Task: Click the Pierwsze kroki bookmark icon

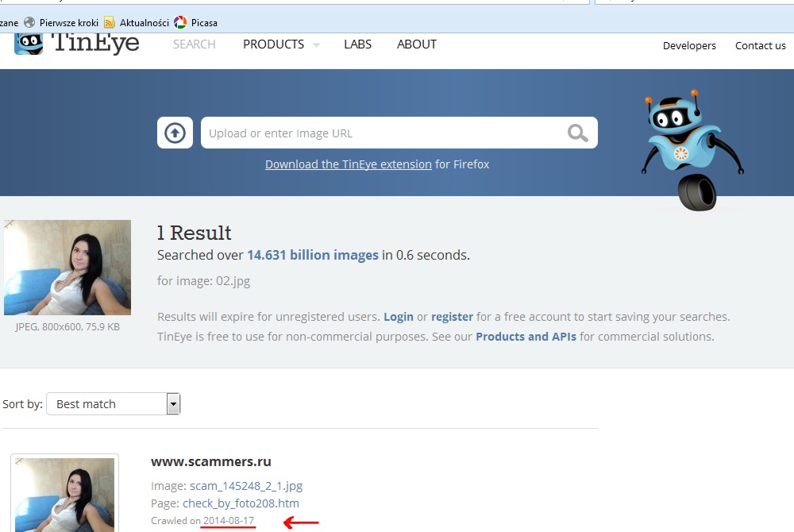Action: point(29,23)
